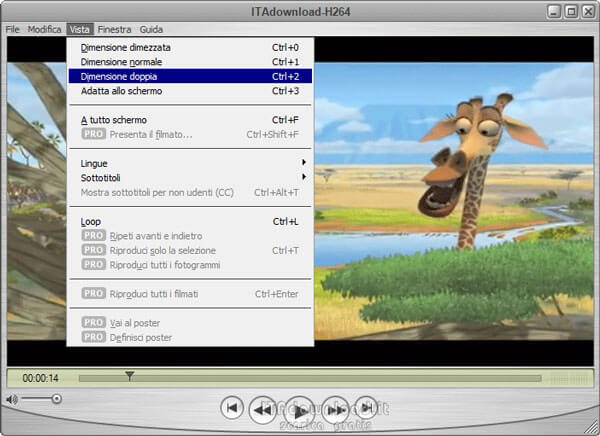Expand the Sottotitoli submenu
600x436 pixels.
click(x=190, y=178)
